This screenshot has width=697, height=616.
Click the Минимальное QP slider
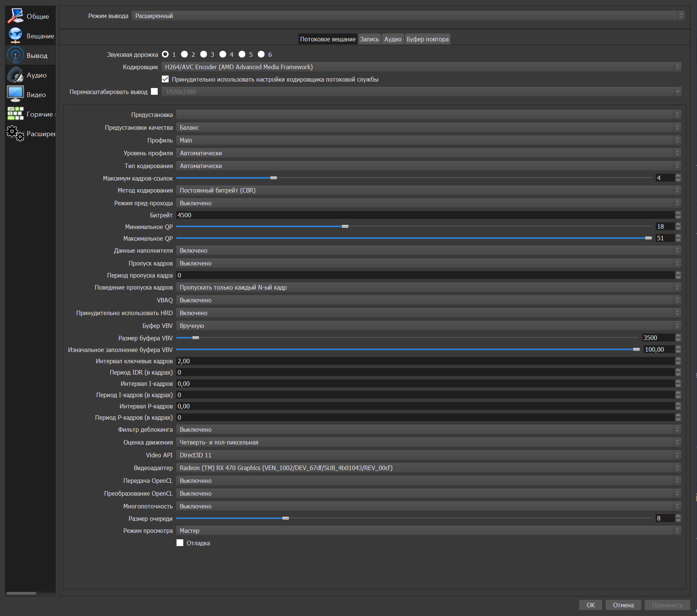pyautogui.click(x=414, y=226)
